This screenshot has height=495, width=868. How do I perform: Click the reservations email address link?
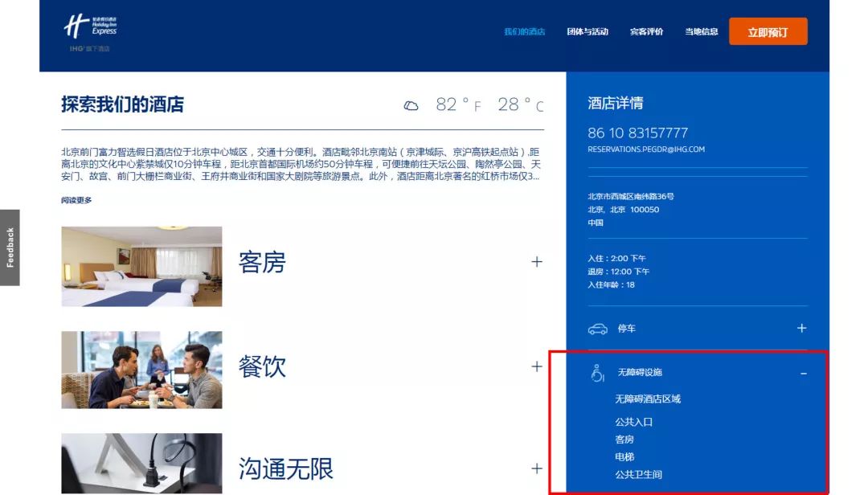pos(645,149)
